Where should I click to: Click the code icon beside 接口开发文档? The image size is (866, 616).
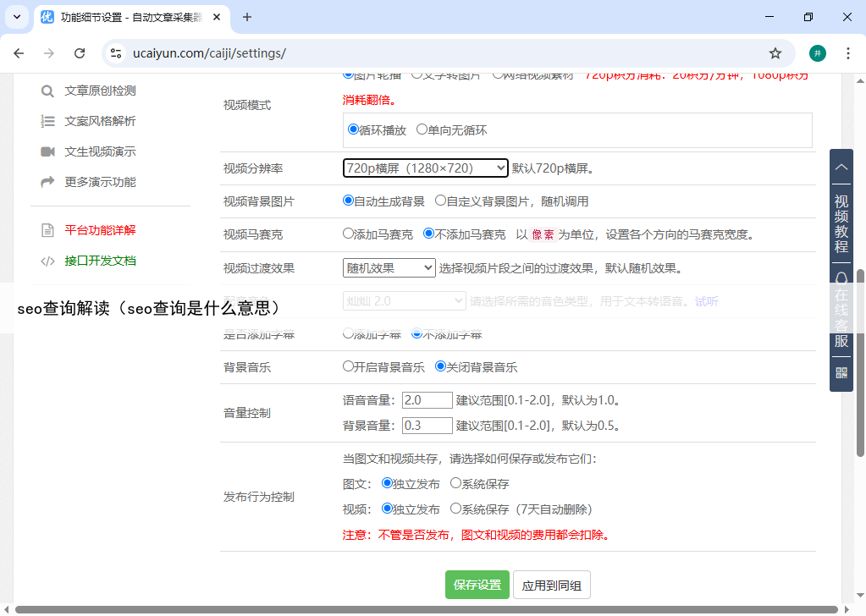(47, 261)
